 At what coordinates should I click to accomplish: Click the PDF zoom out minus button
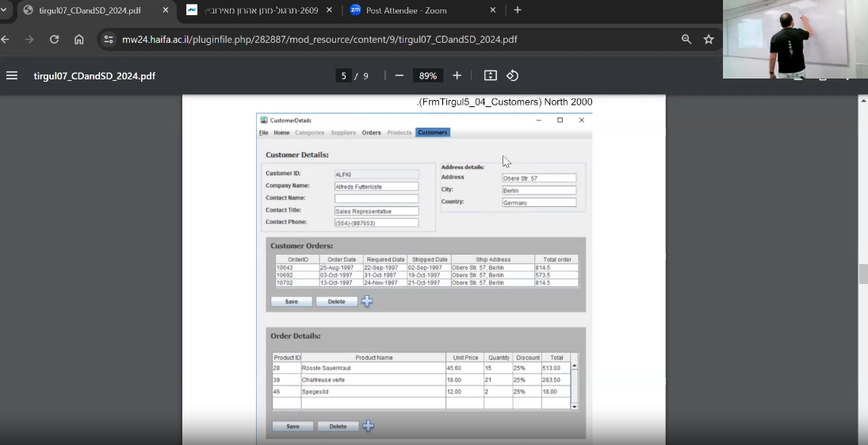pos(400,75)
